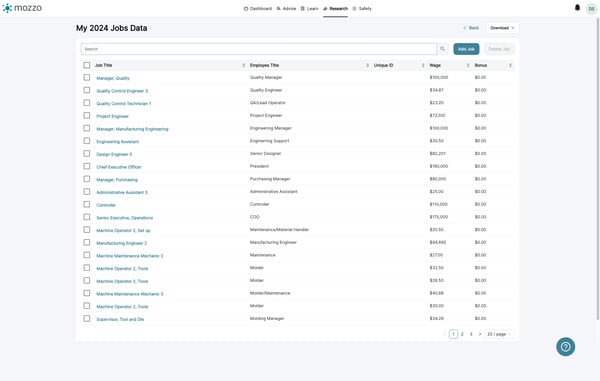Click the 'President' employee title cell
600x381 pixels.
pos(259,166)
